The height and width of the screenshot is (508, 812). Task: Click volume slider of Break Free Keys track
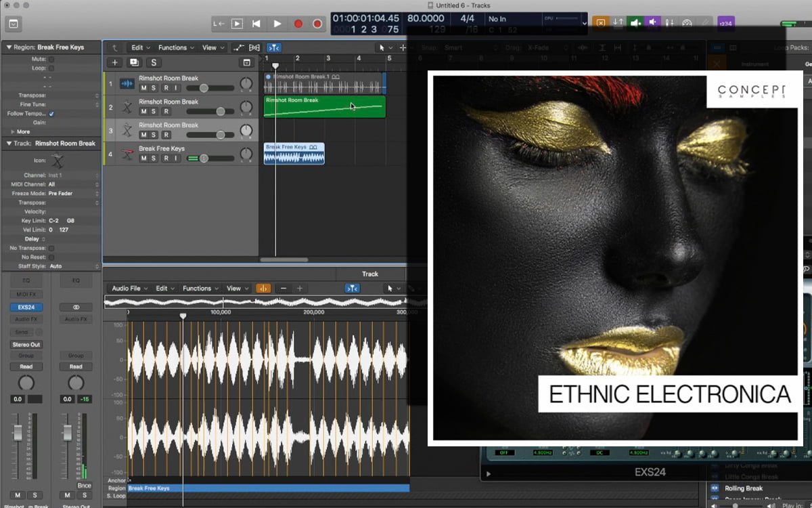(210, 158)
